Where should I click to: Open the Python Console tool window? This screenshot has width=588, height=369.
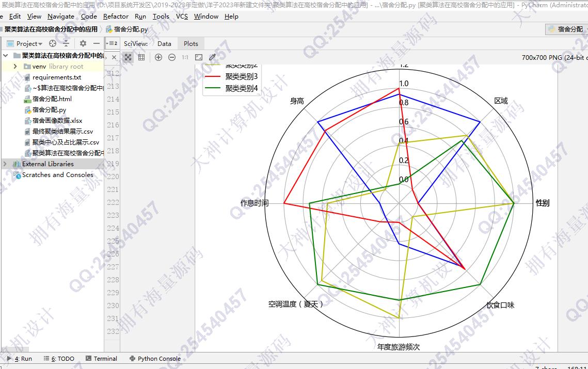[x=155, y=359]
